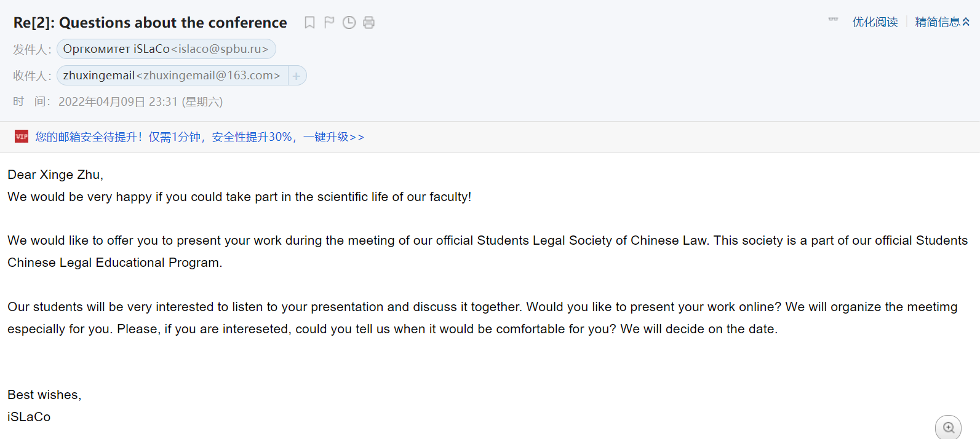Open the mailbox security upgrade link 一键升级
This screenshot has height=439, width=980.
333,137
